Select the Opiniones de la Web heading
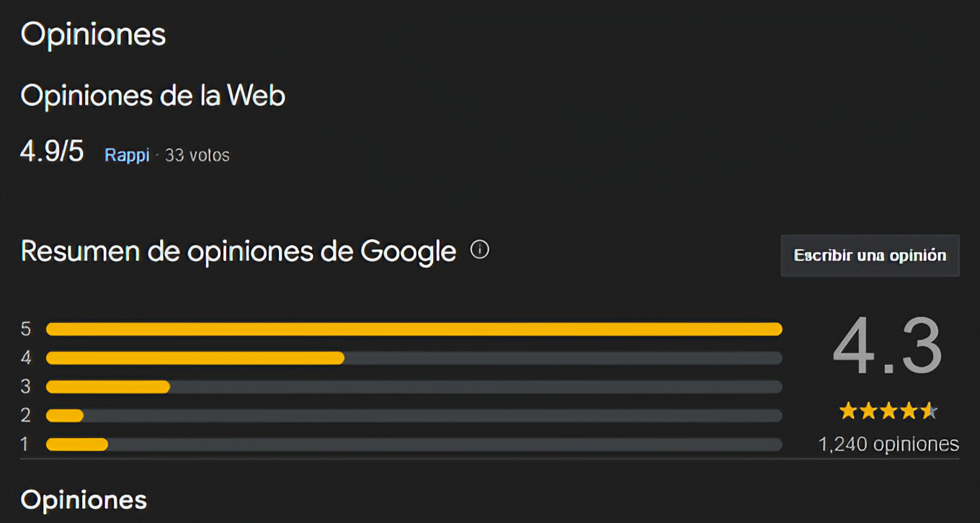Image resolution: width=980 pixels, height=523 pixels. 153,95
